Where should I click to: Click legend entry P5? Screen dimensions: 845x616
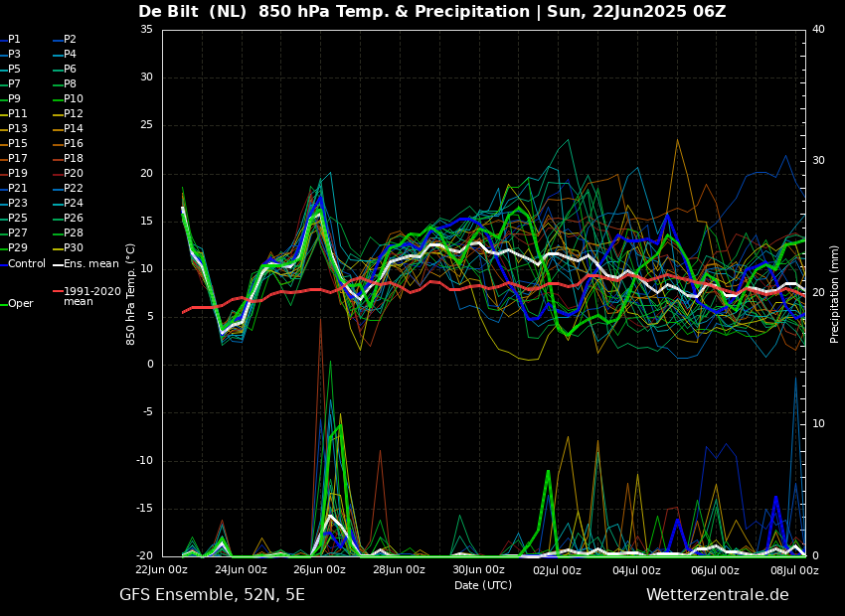point(10,69)
